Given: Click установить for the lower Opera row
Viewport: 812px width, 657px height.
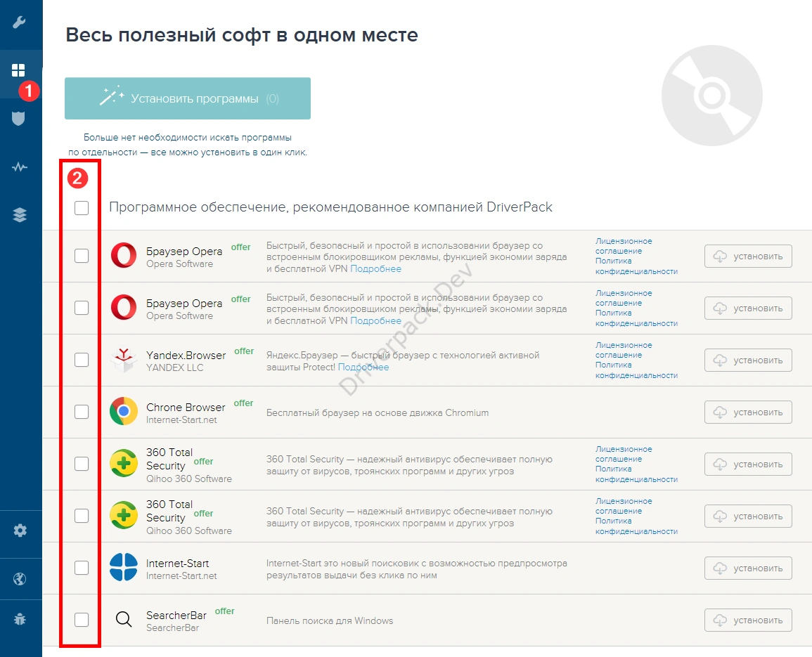Looking at the screenshot, I should (748, 308).
